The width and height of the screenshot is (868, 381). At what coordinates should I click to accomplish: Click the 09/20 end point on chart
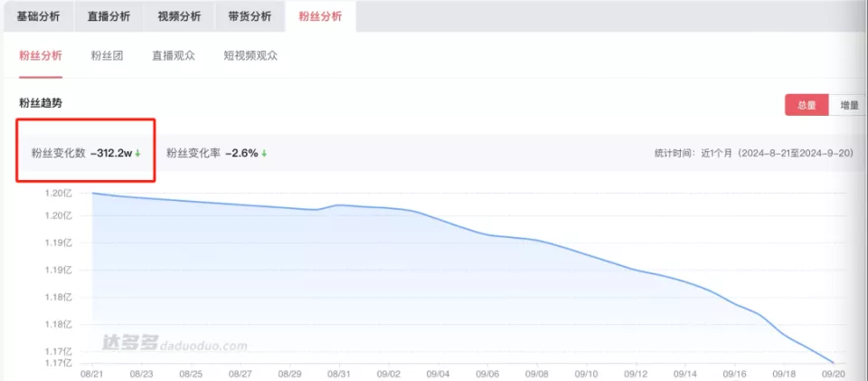click(834, 363)
